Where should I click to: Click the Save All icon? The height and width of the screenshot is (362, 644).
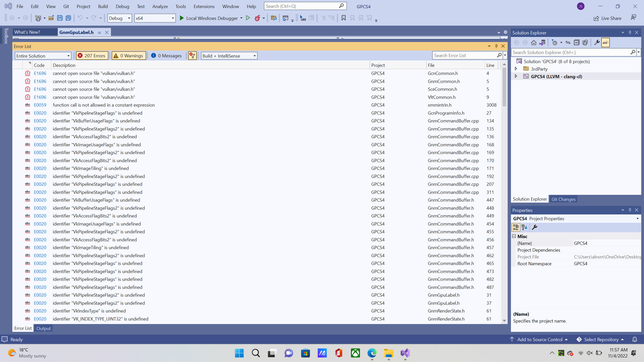pos(68,18)
